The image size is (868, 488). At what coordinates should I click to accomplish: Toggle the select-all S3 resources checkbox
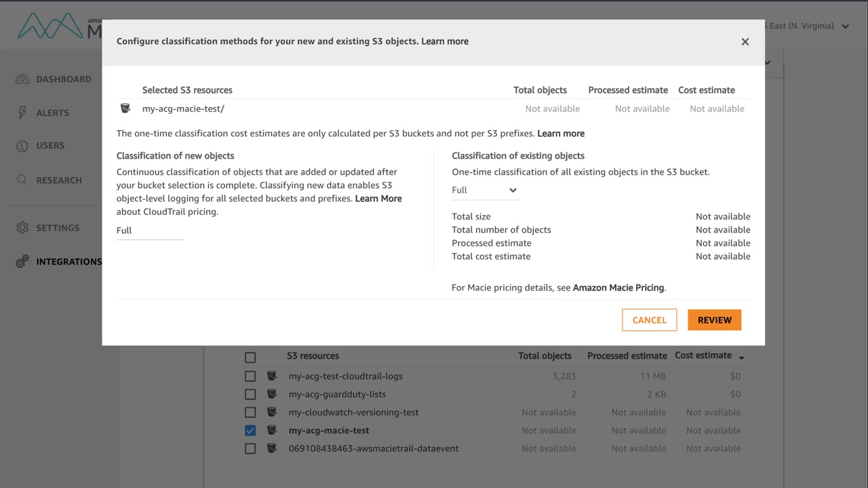coord(250,357)
